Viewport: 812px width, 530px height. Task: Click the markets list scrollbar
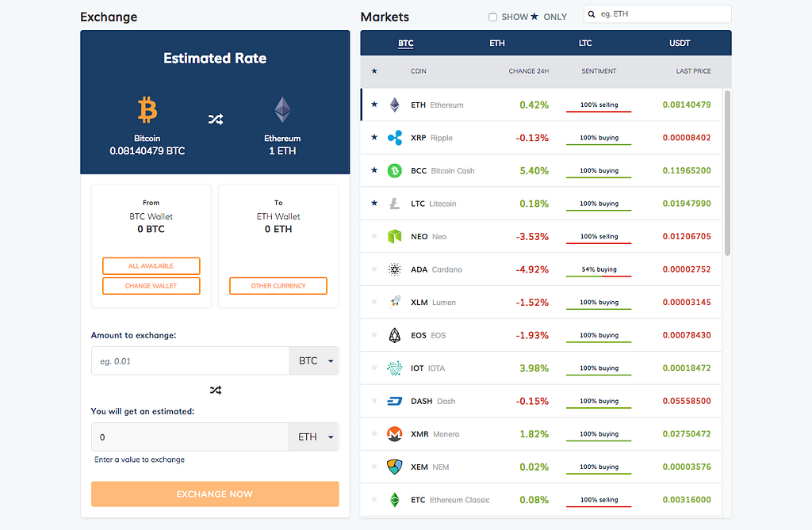(728, 173)
